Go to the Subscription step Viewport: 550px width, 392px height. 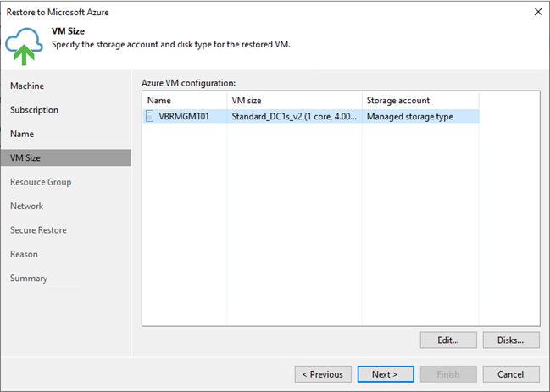click(x=34, y=110)
